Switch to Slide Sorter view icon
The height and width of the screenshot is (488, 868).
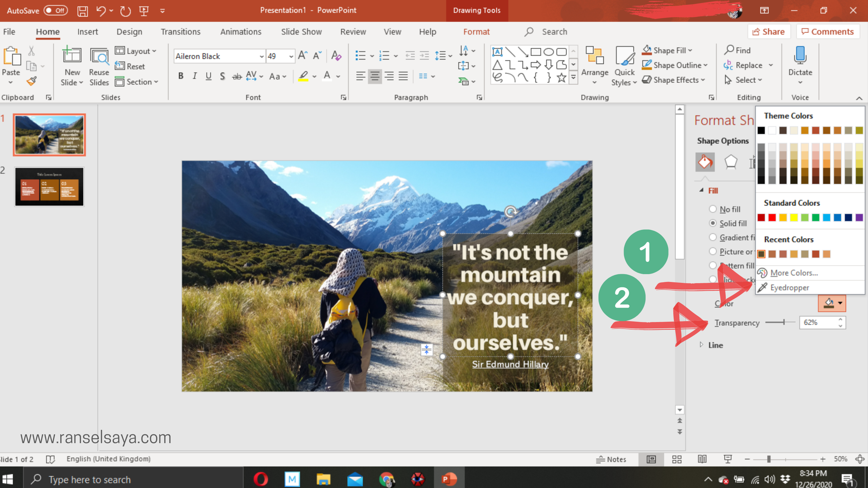coord(677,459)
